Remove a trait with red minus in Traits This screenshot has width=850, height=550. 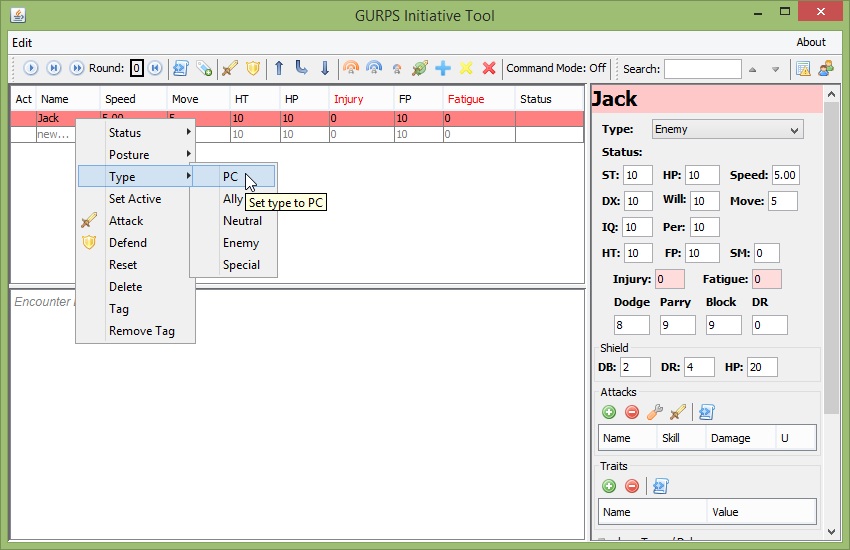click(x=632, y=486)
